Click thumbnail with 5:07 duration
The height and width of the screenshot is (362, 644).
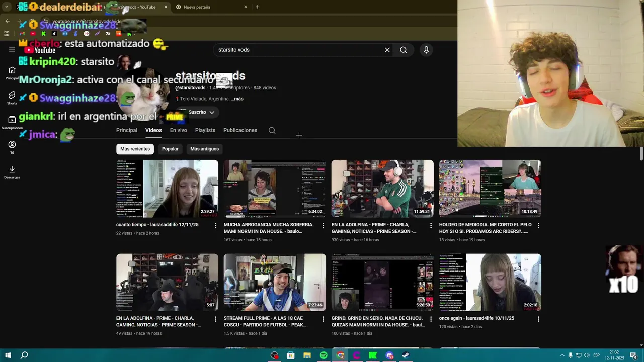click(167, 282)
